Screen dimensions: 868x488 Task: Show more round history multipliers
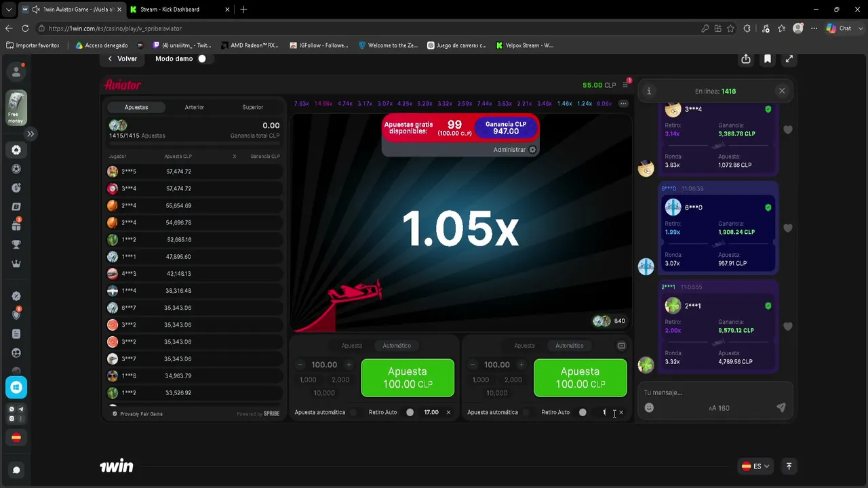[623, 104]
